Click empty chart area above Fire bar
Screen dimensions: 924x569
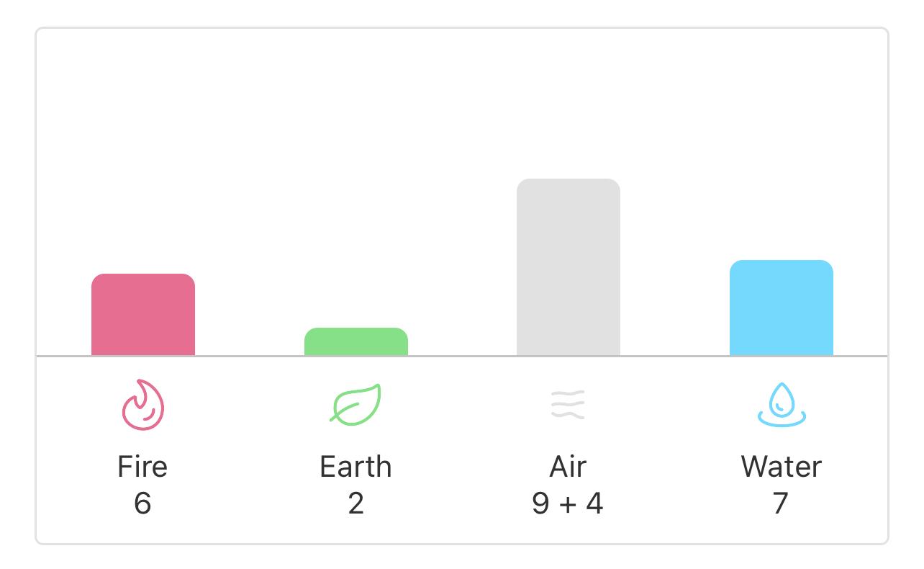[143, 151]
